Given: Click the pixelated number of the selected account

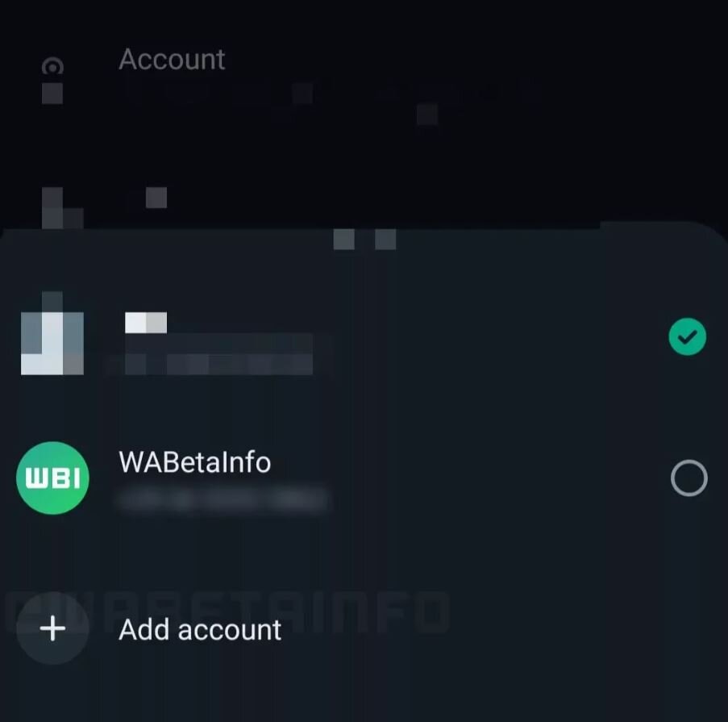Looking at the screenshot, I should tap(218, 354).
